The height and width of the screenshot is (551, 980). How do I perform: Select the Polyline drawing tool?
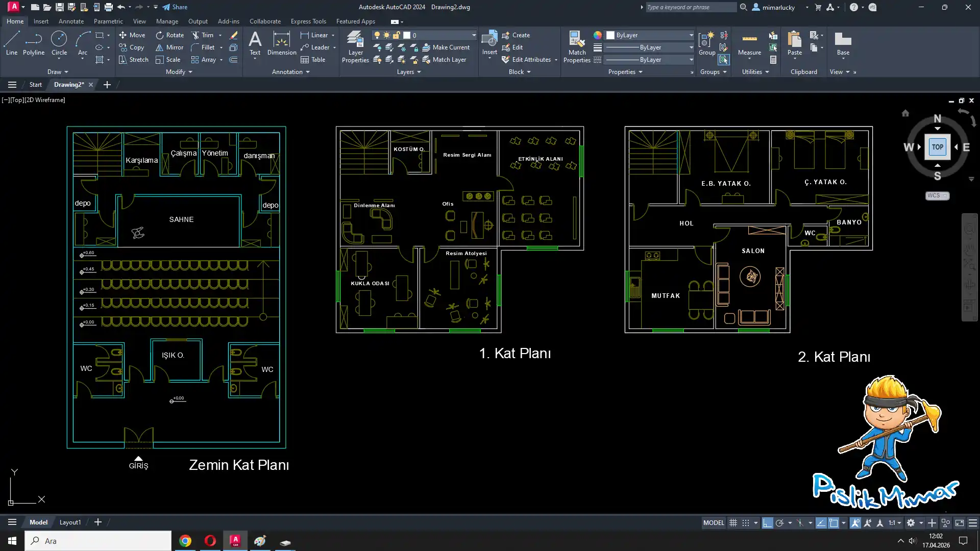click(x=33, y=42)
